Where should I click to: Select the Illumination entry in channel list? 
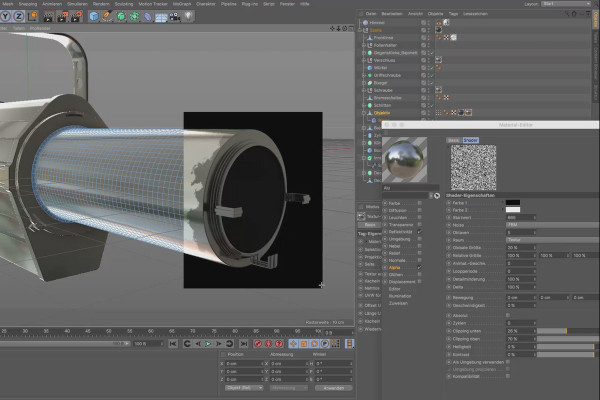[400, 296]
